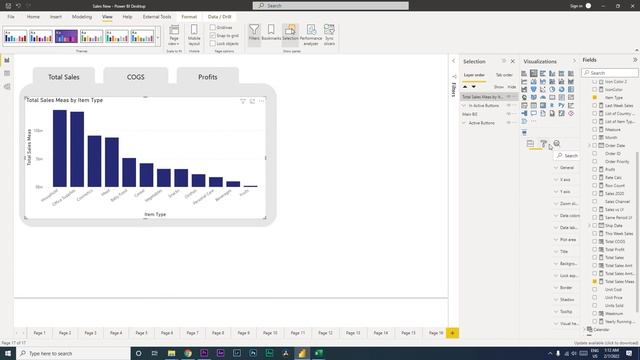Apply the purple theme thumbnail
The width and height of the screenshot is (640, 360).
coord(66,36)
